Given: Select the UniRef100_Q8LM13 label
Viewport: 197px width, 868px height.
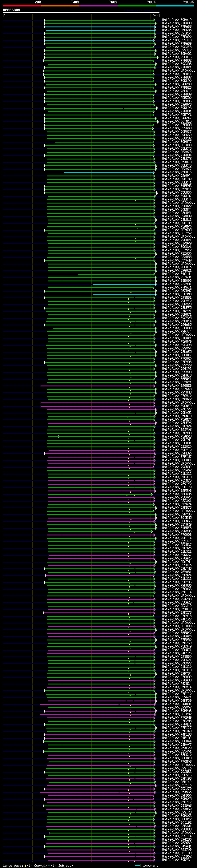Looking at the screenshot, I should [177, 220].
